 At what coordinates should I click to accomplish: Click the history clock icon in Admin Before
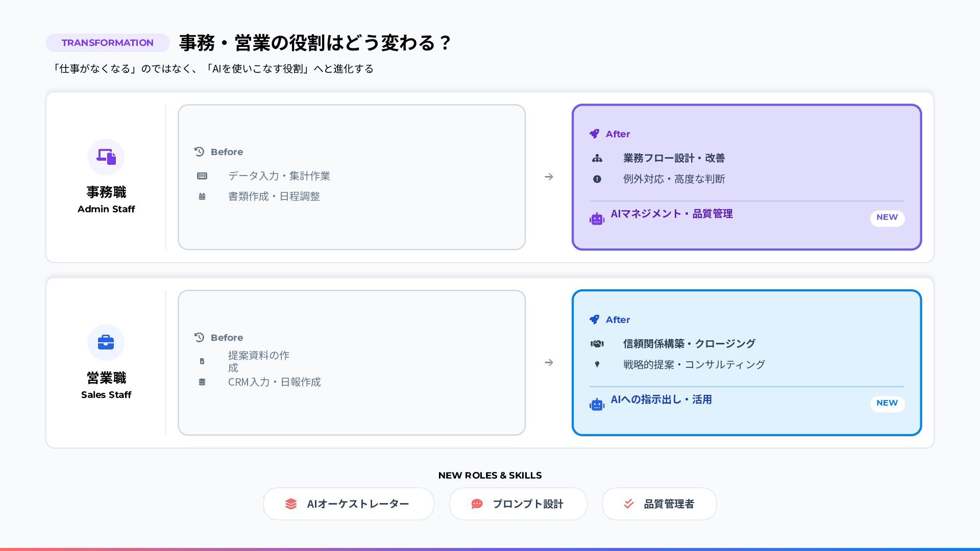point(199,152)
